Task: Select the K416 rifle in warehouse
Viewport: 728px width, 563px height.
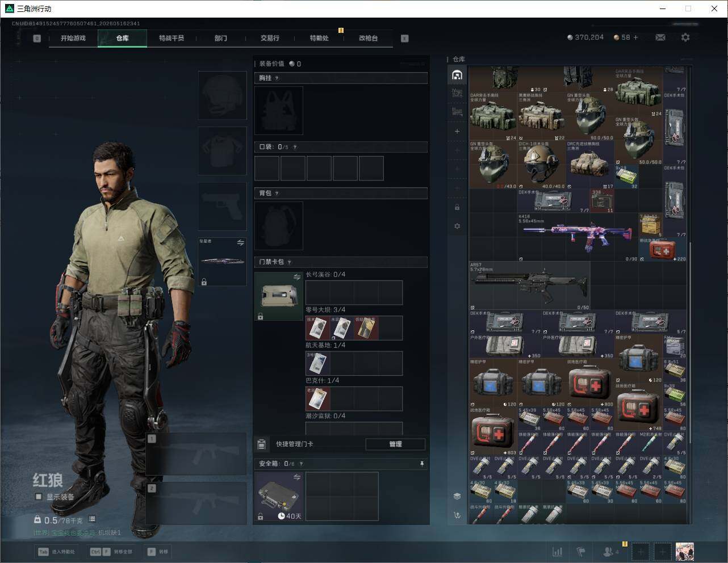Action: (578, 237)
